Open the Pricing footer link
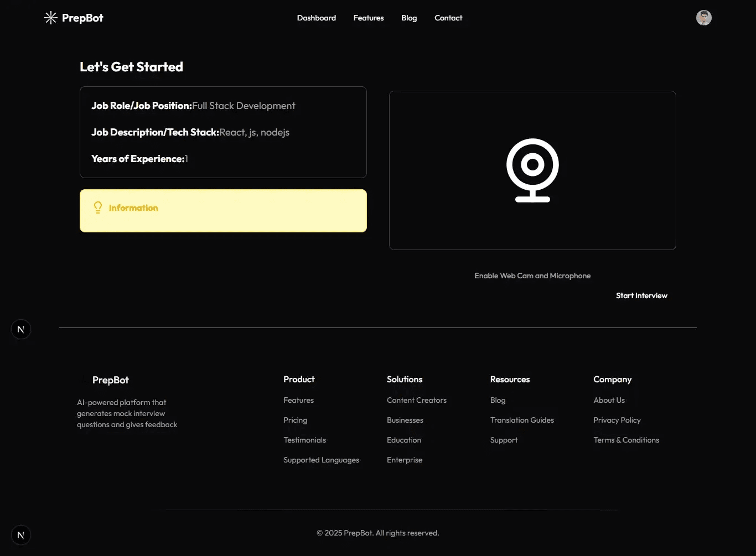The width and height of the screenshot is (756, 556). (295, 420)
